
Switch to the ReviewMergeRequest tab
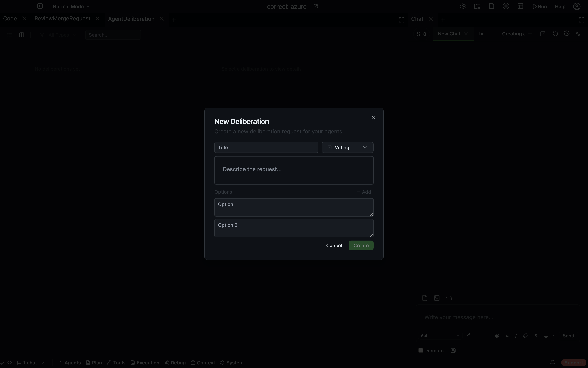(x=62, y=19)
